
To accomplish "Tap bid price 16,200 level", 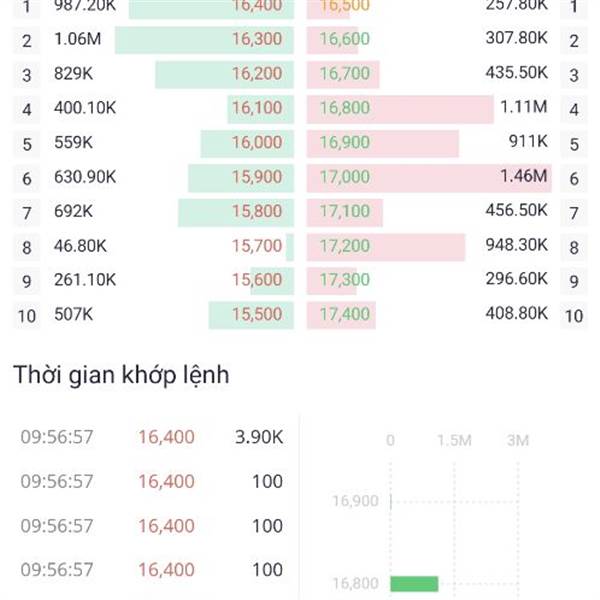I will 257,73.
